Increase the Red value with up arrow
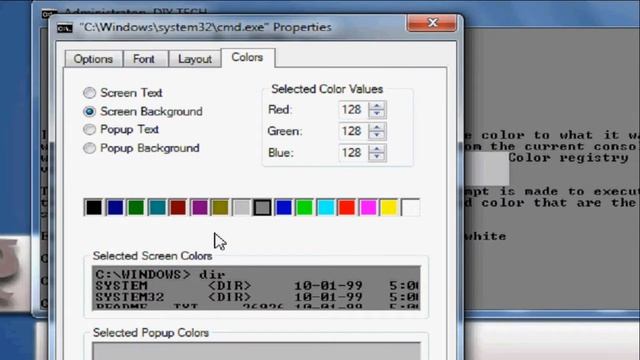 click(377, 106)
